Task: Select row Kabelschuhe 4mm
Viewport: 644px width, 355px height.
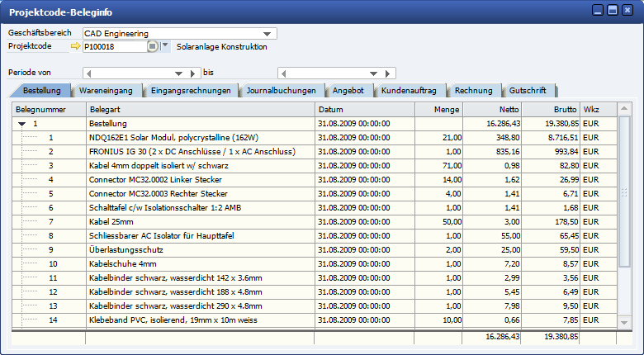Action: (122, 263)
